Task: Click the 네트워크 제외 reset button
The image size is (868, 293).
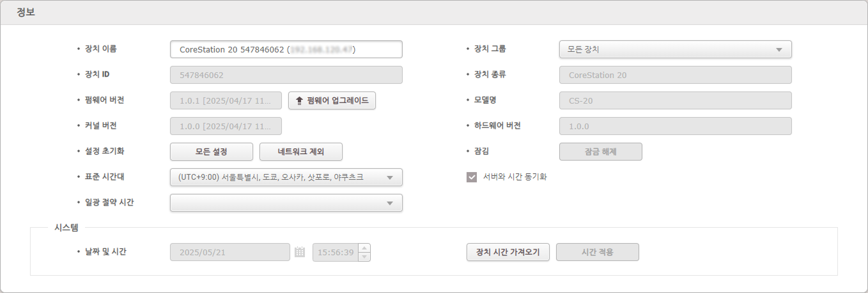Action: 301,152
